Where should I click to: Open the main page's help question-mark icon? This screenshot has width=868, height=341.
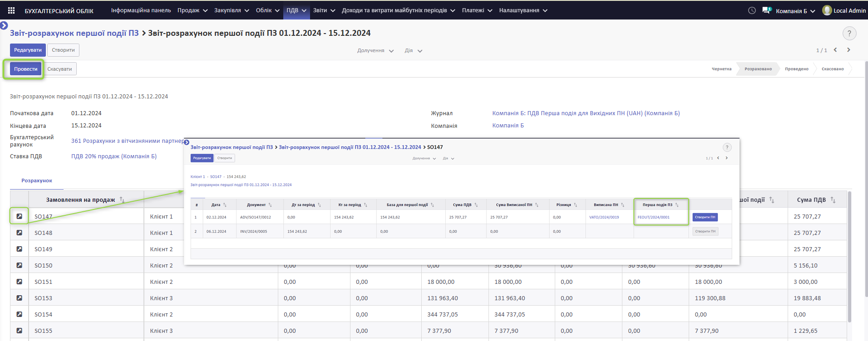click(x=849, y=33)
